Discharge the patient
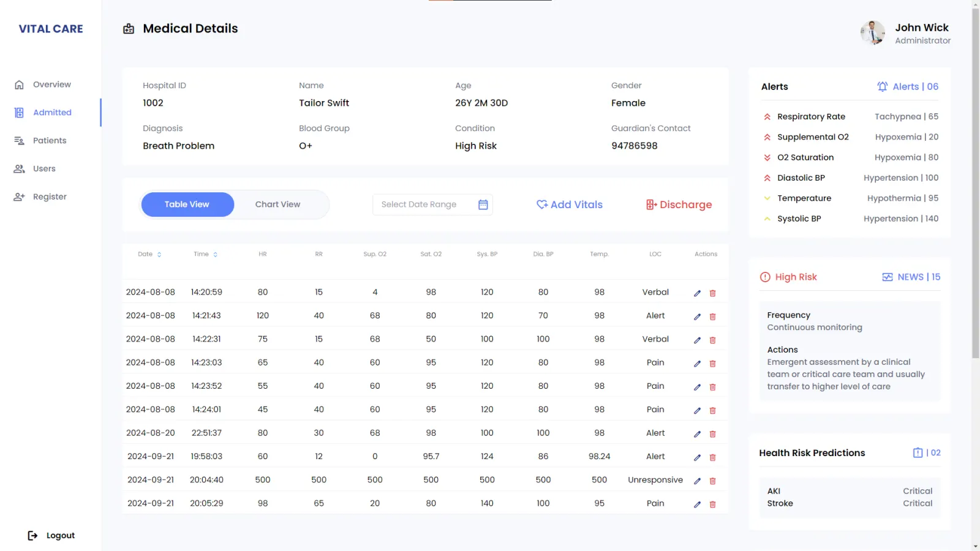Image resolution: width=980 pixels, height=551 pixels. pyautogui.click(x=679, y=204)
